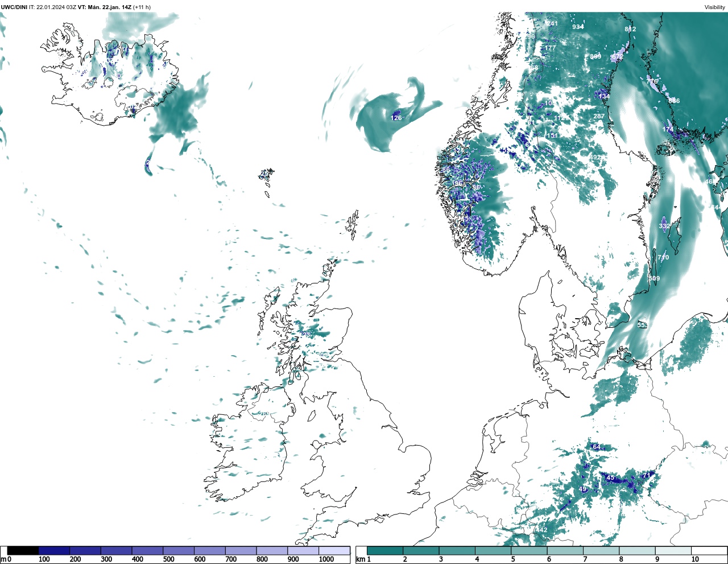This screenshot has width=728, height=564.
Task: Click the 'UWC/DINI' header label
Action: 14,7
